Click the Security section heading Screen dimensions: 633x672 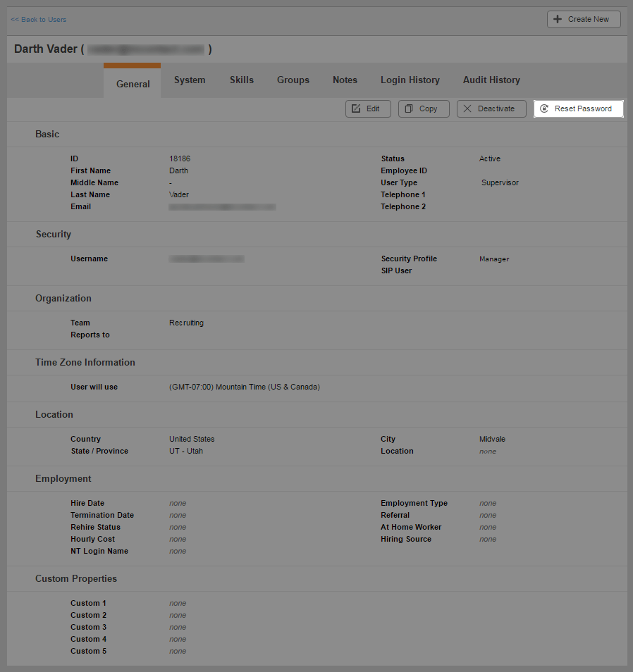(53, 235)
